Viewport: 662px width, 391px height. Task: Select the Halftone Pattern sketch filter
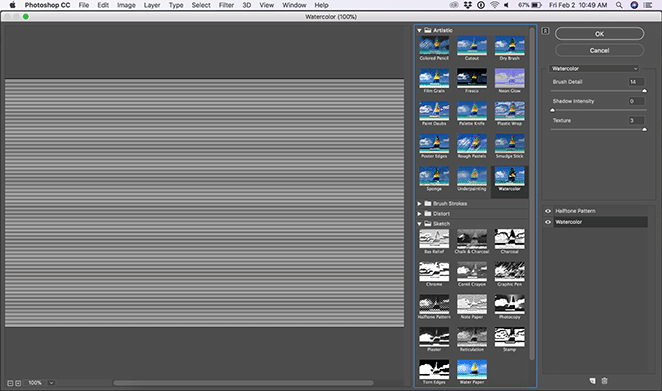[434, 304]
